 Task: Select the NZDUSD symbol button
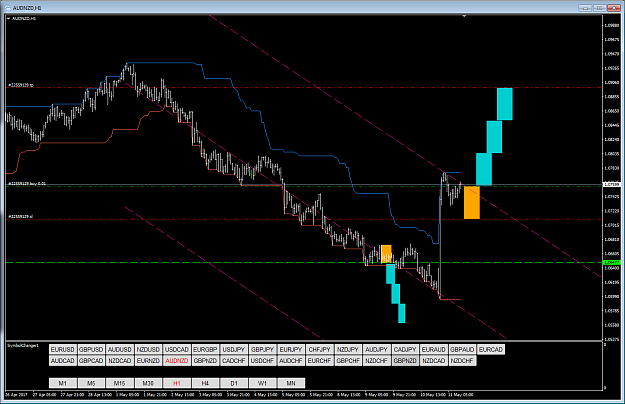tap(148, 349)
